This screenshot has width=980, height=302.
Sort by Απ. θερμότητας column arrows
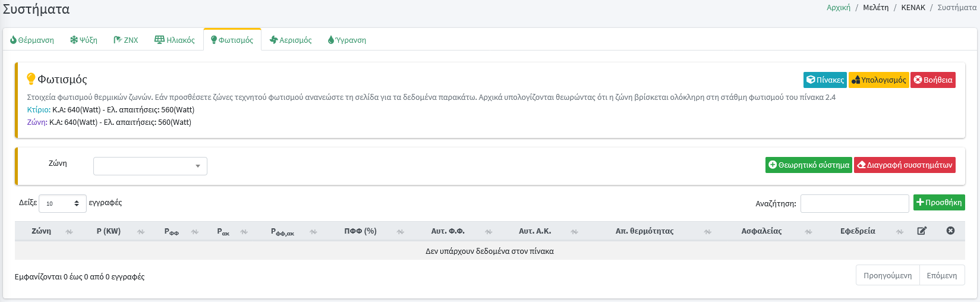(x=707, y=232)
